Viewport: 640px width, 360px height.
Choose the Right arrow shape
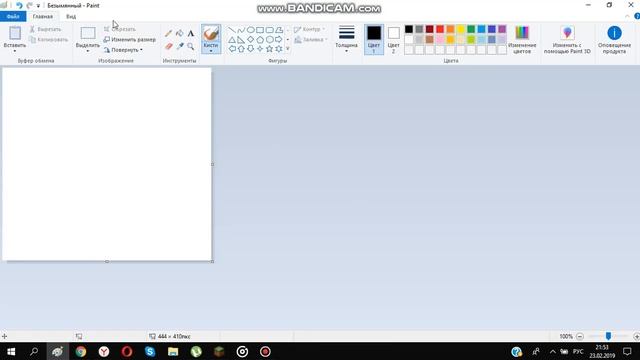click(x=279, y=40)
